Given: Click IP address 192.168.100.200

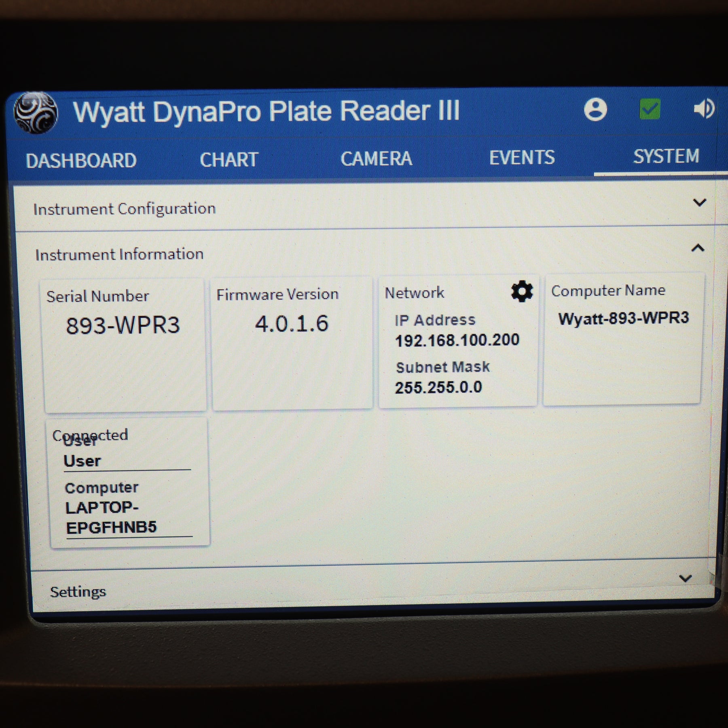Looking at the screenshot, I should coord(457,340).
